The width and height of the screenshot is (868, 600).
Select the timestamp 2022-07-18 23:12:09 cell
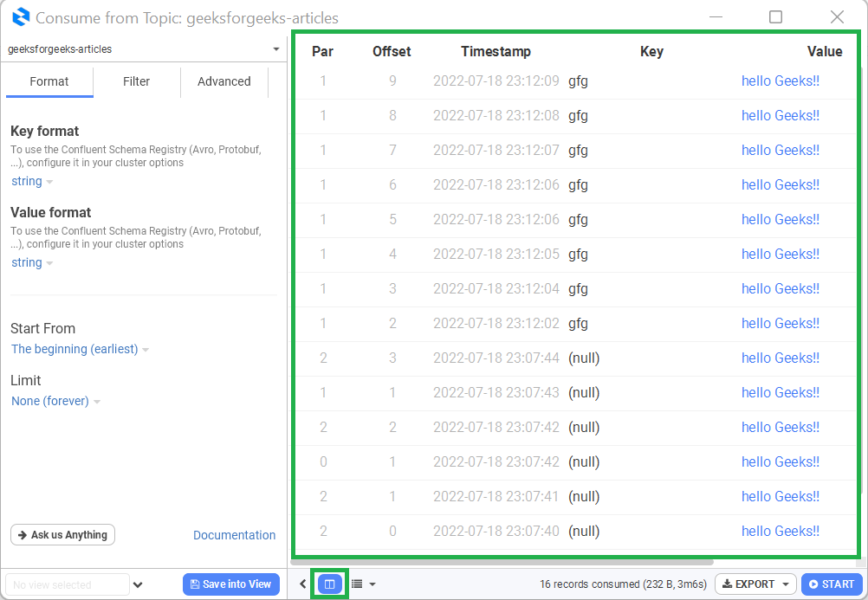(x=496, y=81)
